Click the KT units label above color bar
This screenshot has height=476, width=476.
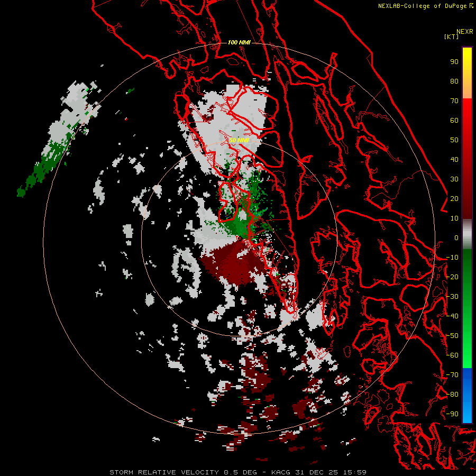click(x=451, y=36)
